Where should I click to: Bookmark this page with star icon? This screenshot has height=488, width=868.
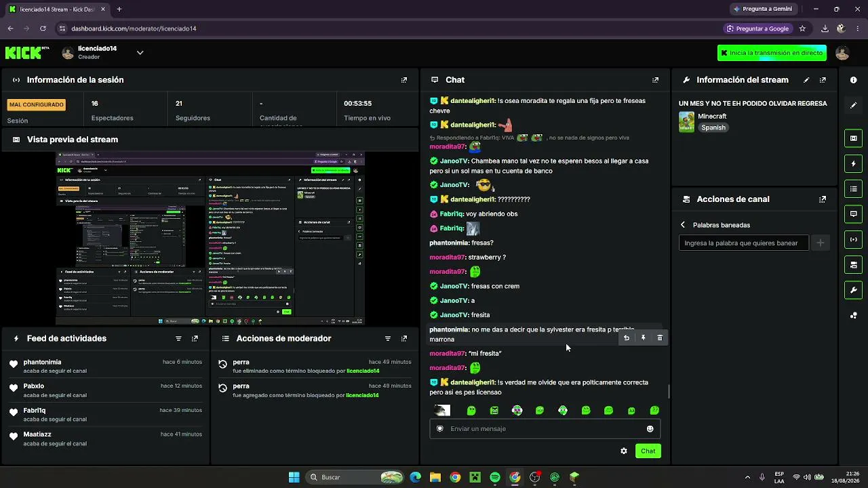802,28
